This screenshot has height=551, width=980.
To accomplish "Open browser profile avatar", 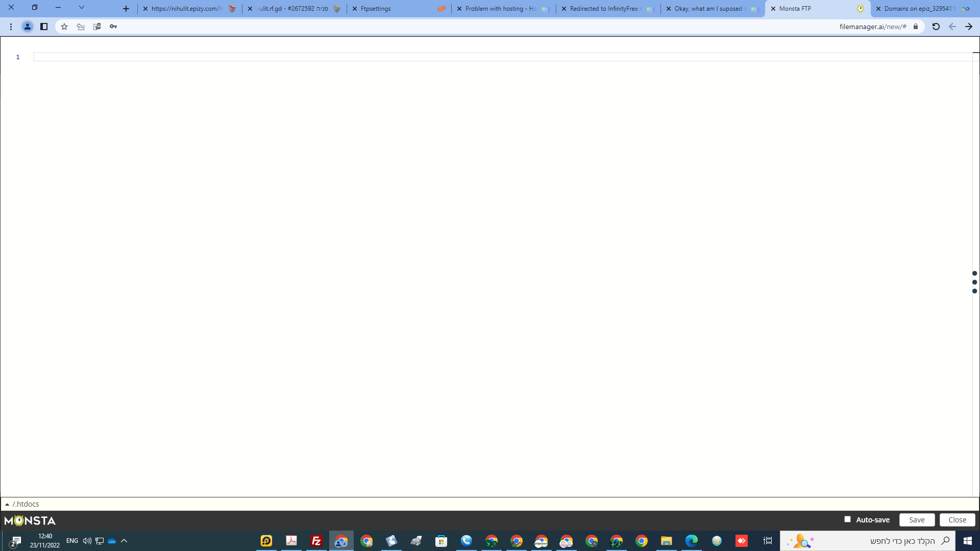I will point(28,27).
